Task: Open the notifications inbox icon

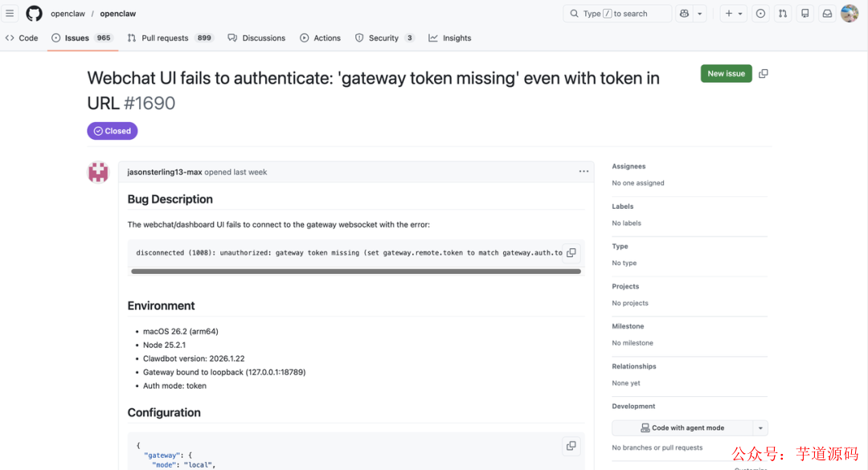Action: tap(826, 13)
